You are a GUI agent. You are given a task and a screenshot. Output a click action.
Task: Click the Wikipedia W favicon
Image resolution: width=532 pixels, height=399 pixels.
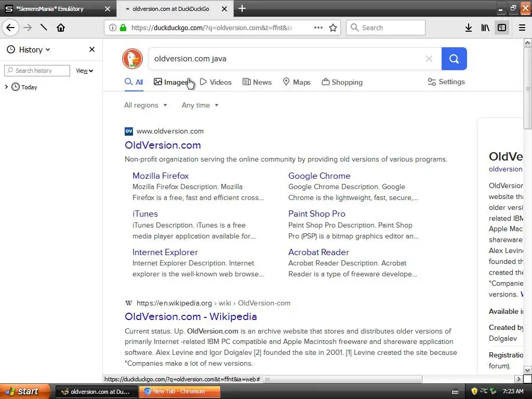129,303
